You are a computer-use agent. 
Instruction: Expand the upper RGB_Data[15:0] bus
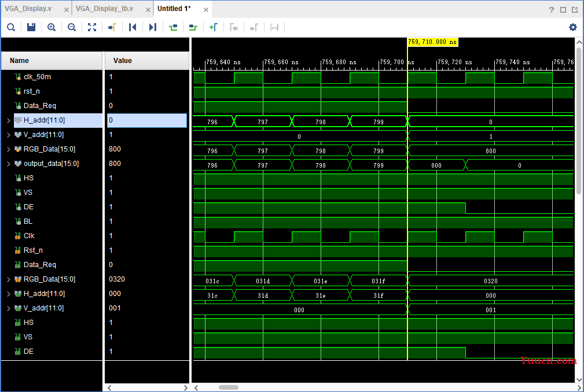pyautogui.click(x=8, y=149)
